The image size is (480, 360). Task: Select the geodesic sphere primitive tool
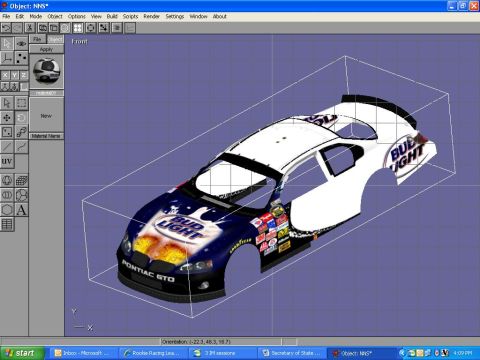tap(21, 195)
